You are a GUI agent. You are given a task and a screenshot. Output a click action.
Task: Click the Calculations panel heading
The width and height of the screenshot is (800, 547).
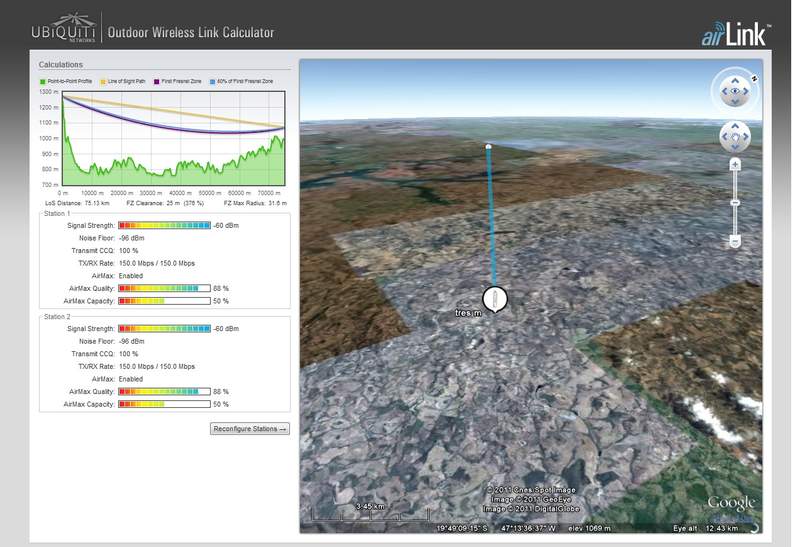click(x=61, y=65)
